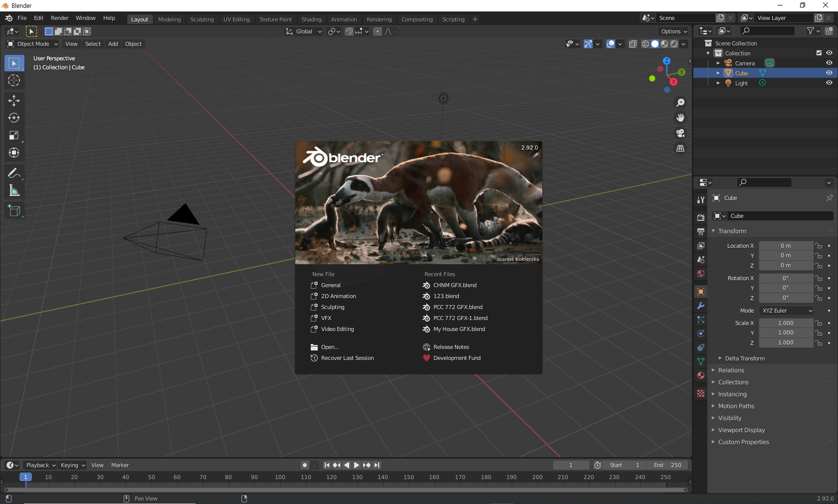Click Recover Last Session
The width and height of the screenshot is (838, 504).
pos(347,358)
